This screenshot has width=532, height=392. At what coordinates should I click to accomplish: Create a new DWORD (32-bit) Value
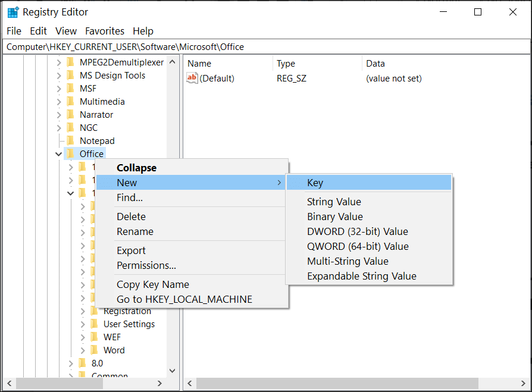(x=369, y=231)
